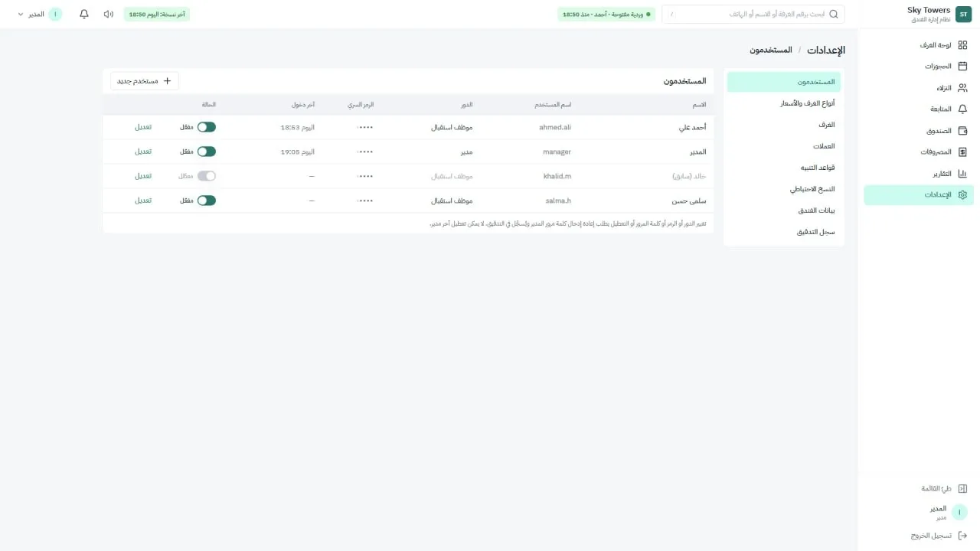Viewport: 980px width, 551px height.
Task: Toggle status switch for manager user
Action: point(207,152)
